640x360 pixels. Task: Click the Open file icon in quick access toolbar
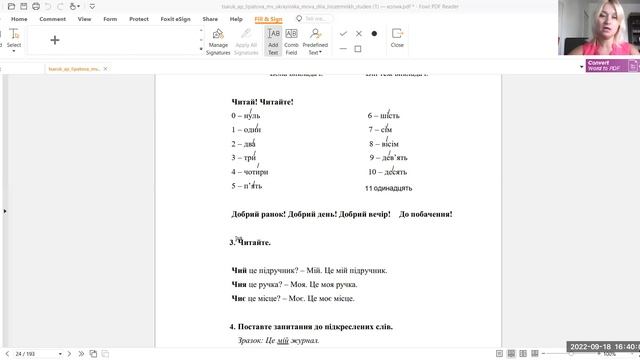pyautogui.click(x=11, y=7)
